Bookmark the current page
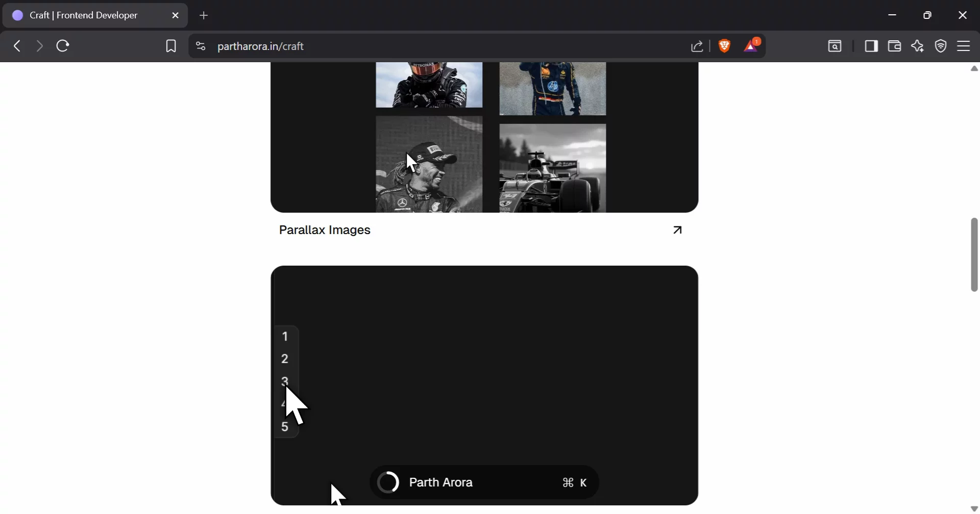 coord(171,46)
